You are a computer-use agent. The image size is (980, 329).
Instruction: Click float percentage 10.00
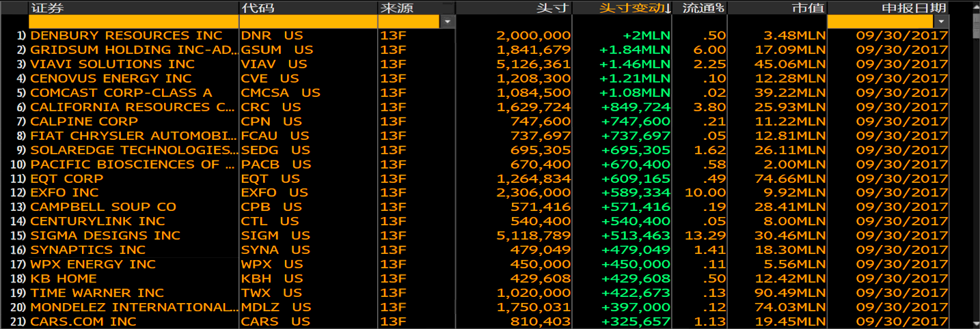click(705, 193)
